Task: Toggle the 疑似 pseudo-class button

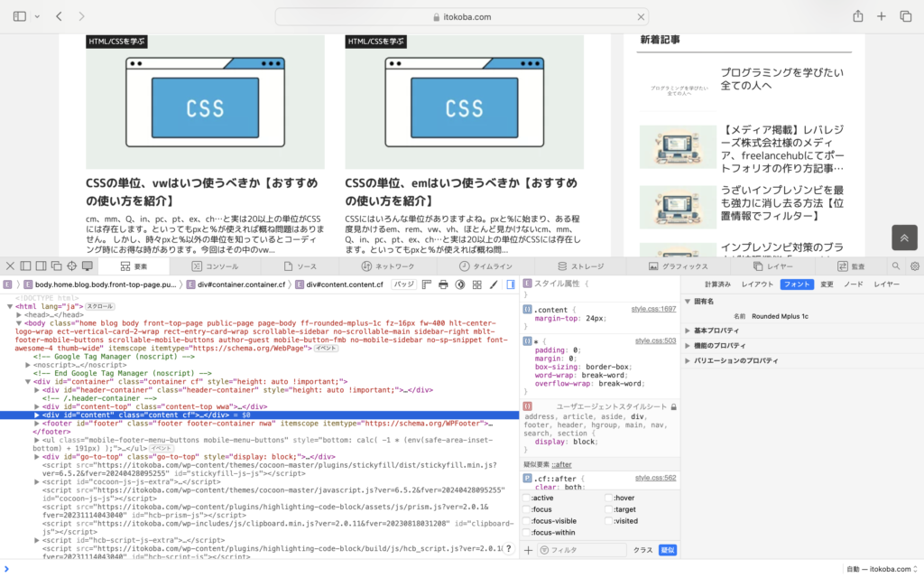Action: tap(668, 550)
